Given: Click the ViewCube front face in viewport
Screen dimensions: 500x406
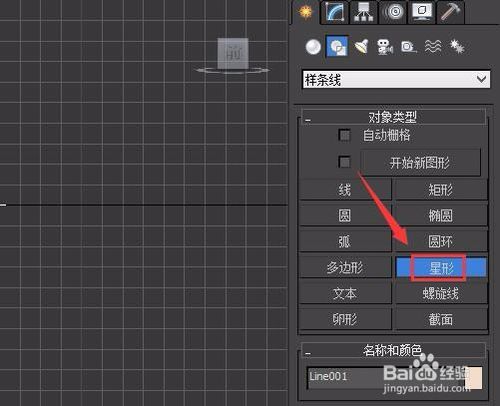Looking at the screenshot, I should click(x=233, y=53).
